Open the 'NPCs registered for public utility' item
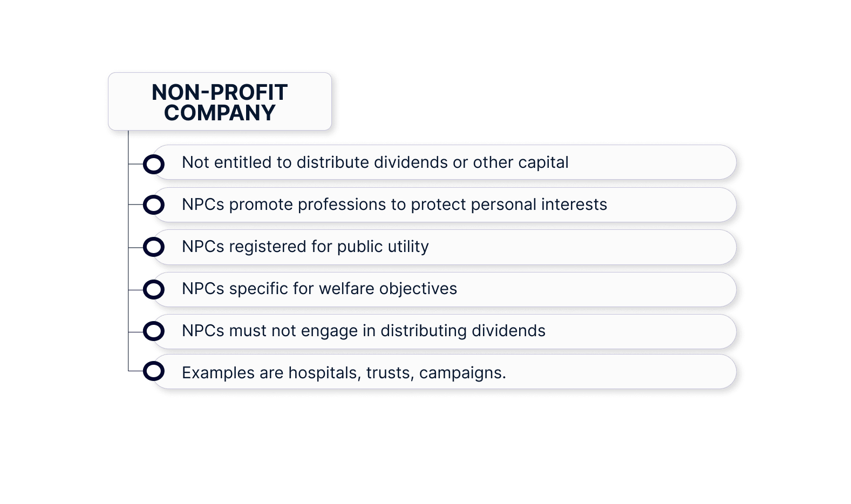 pyautogui.click(x=305, y=247)
